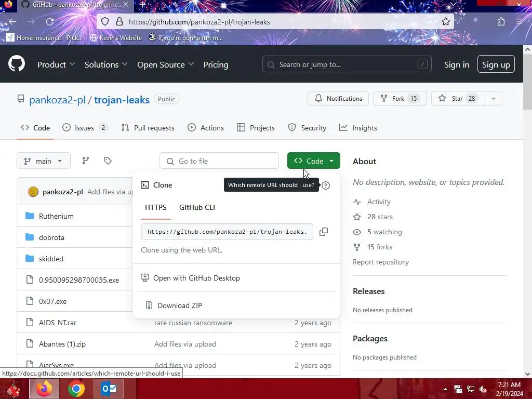Click the padlock site info icon
Image resolution: width=532 pixels, height=399 pixels.
119,22
